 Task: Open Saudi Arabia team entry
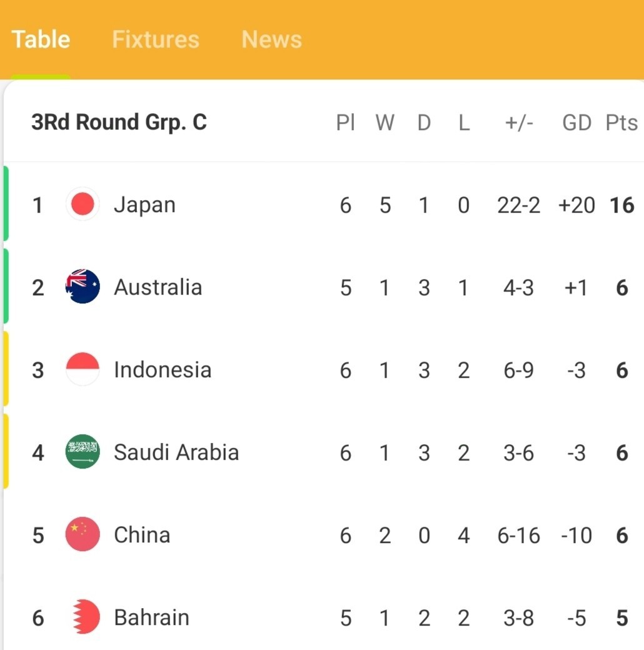(x=176, y=452)
